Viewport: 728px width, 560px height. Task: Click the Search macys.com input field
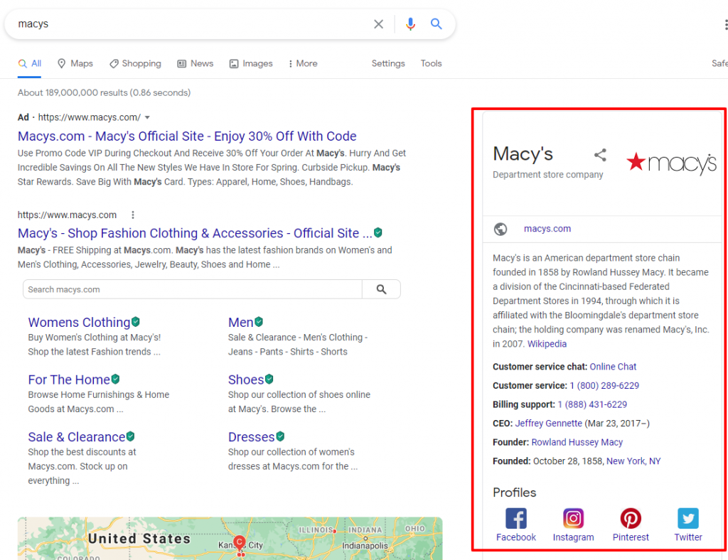pos(193,289)
